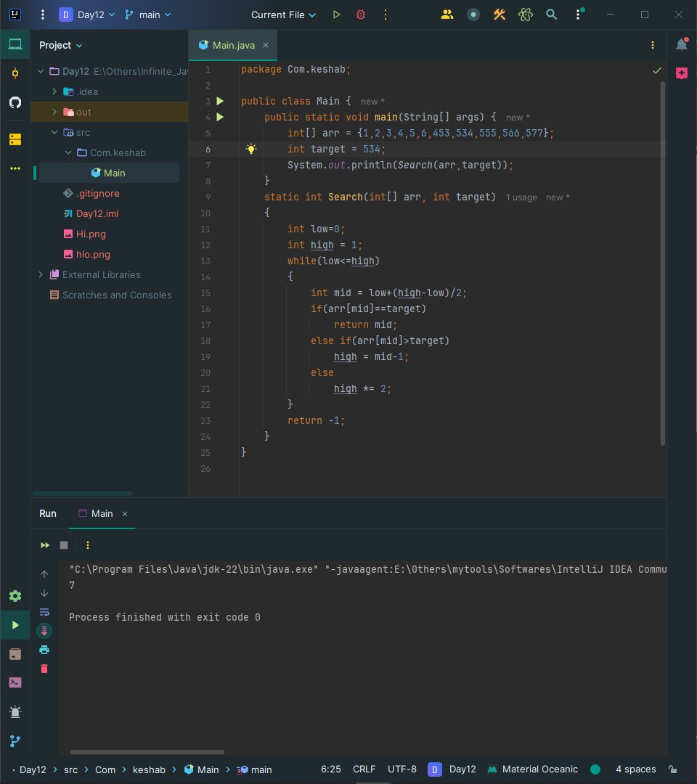Open the IntelliJ main menu icon
The image size is (697, 784).
pyautogui.click(x=15, y=15)
